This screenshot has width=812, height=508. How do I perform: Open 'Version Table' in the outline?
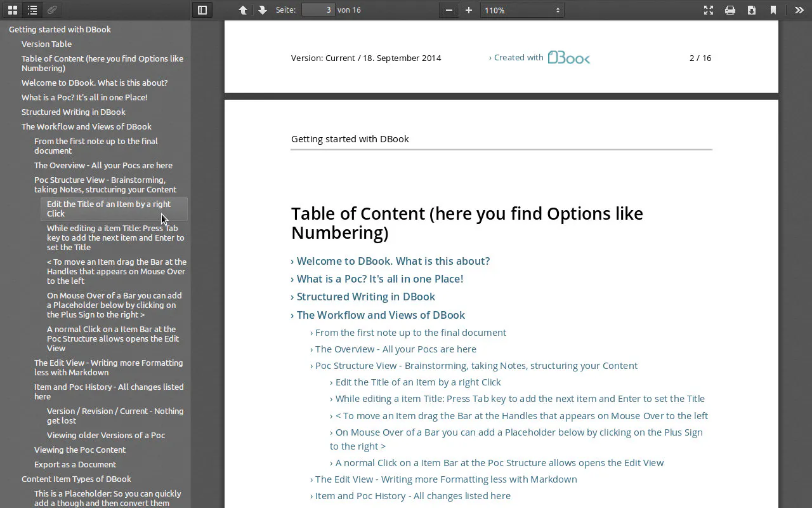(46, 44)
